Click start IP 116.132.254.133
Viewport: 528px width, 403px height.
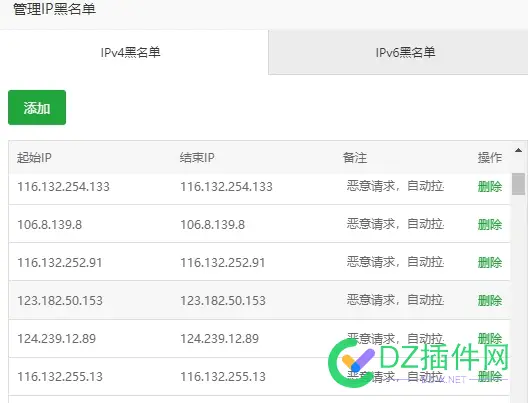[x=63, y=187]
